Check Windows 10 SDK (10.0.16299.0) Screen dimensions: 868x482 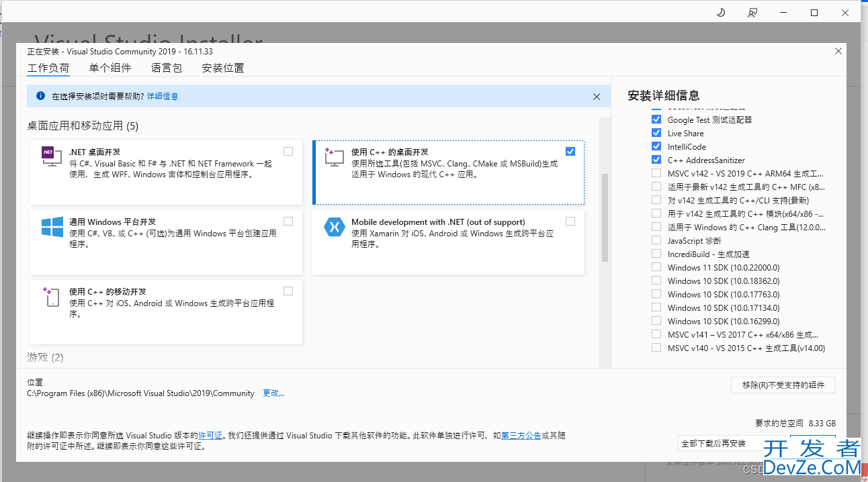[x=656, y=321]
